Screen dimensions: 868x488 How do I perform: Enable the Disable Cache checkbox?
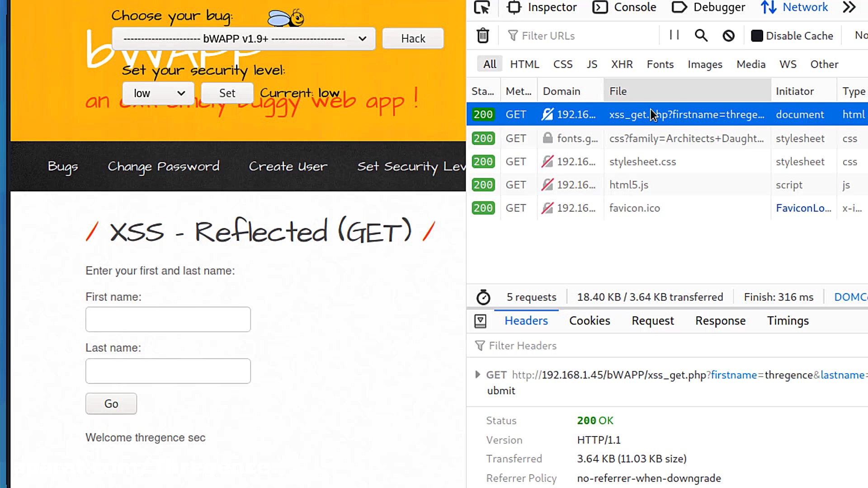(x=756, y=36)
